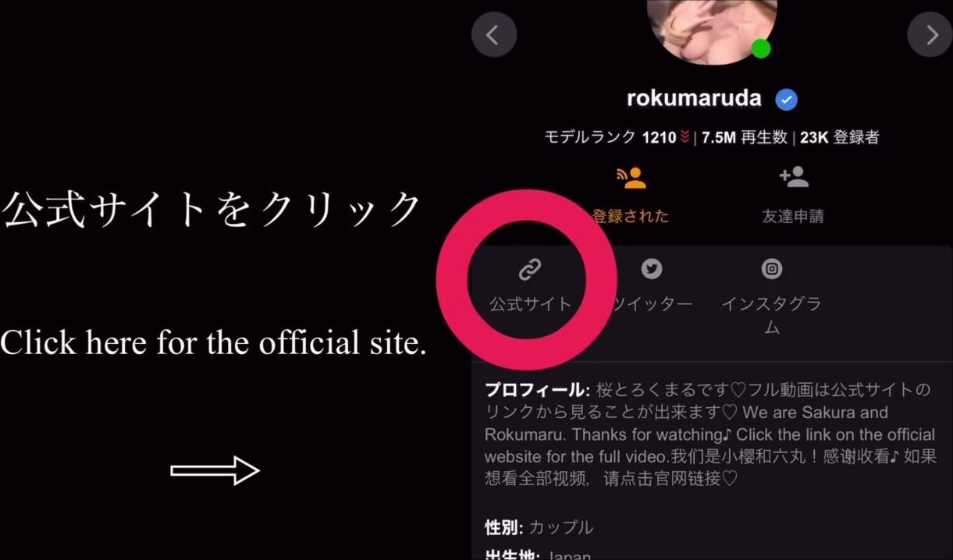Open the Instagram camera icon
Image resolution: width=953 pixels, height=560 pixels.
point(772,269)
